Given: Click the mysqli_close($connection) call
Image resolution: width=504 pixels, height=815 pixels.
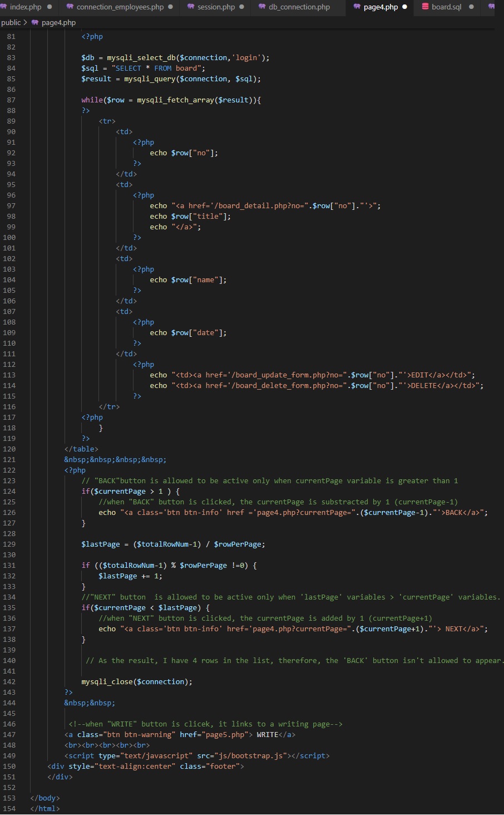Looking at the screenshot, I should pos(137,682).
